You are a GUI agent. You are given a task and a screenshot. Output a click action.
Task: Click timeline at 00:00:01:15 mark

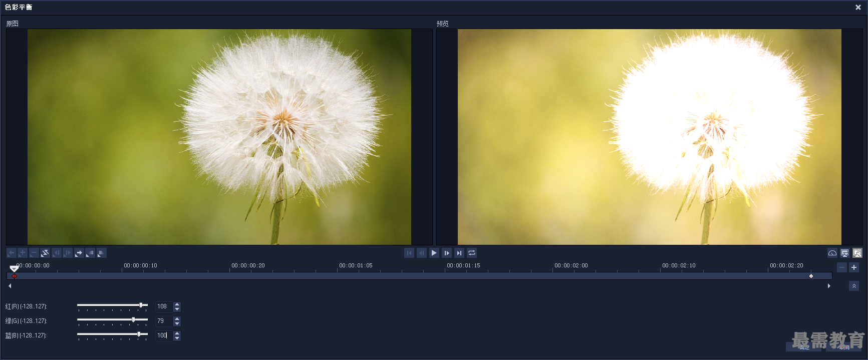[463, 266]
